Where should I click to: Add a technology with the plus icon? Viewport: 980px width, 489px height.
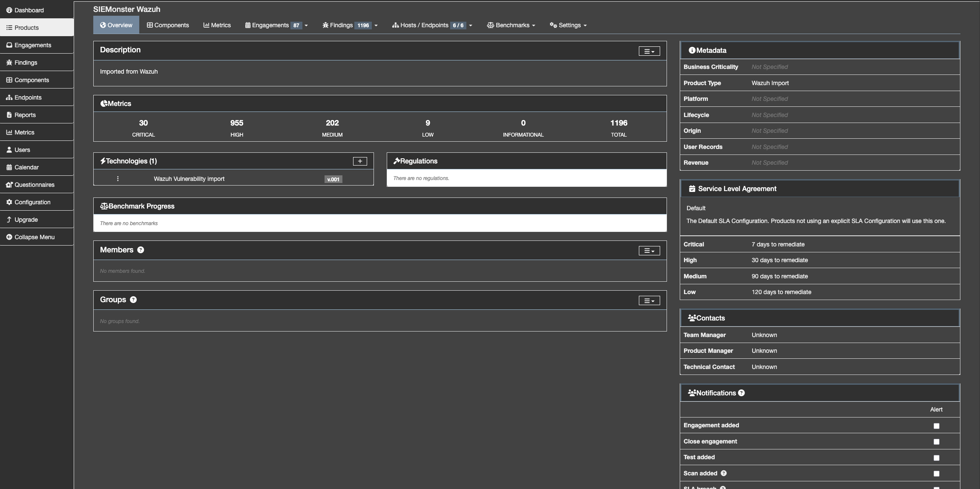pyautogui.click(x=360, y=161)
